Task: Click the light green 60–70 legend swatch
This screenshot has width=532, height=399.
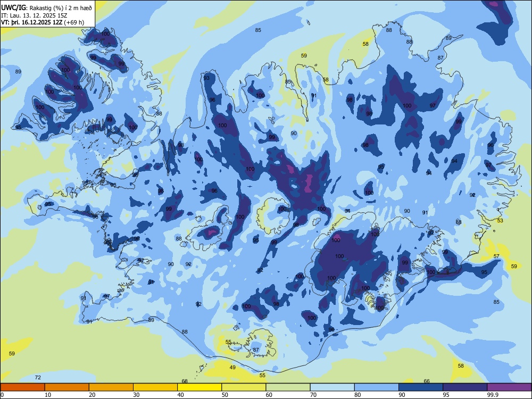Action: click(x=288, y=387)
